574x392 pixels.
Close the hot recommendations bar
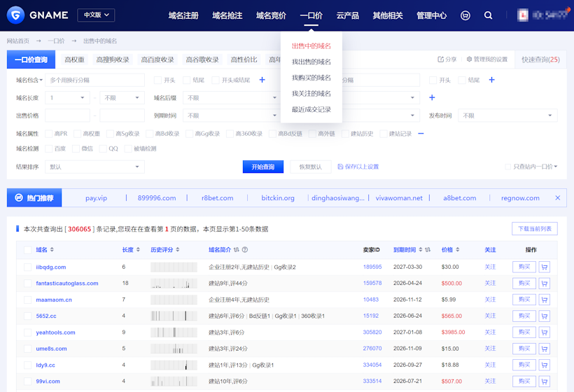557,198
